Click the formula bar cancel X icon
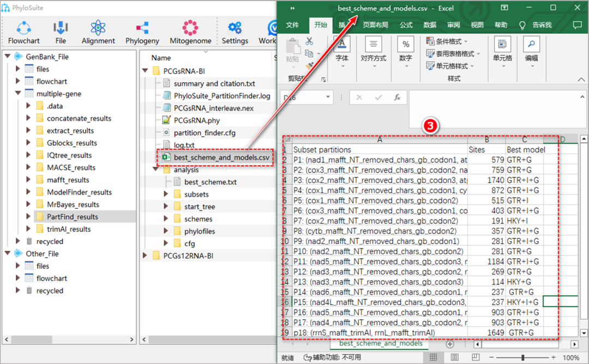 (359, 98)
